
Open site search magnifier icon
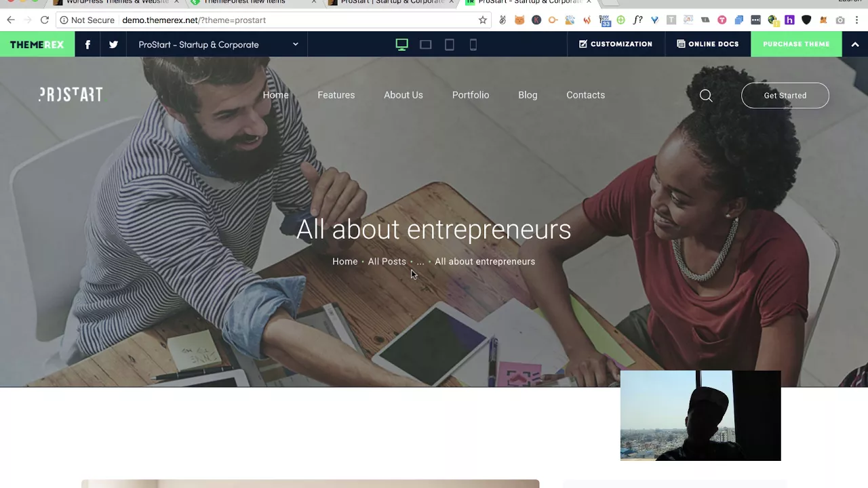[706, 96]
